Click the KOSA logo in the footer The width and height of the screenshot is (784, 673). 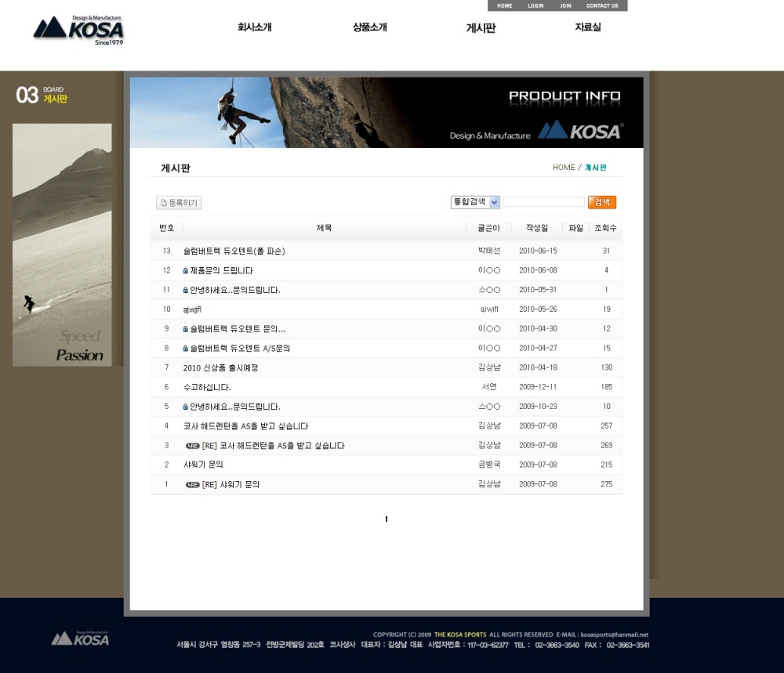point(80,639)
